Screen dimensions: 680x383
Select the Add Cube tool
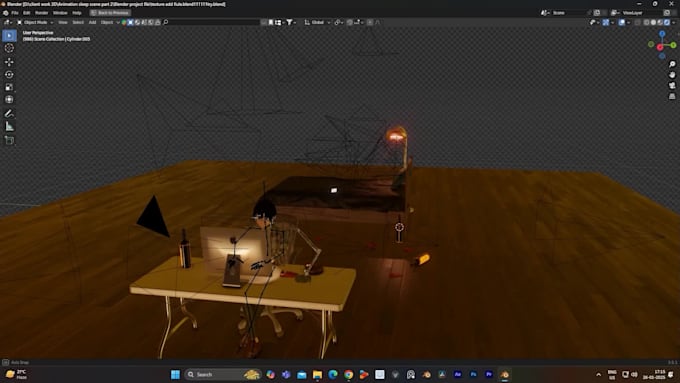pos(9,140)
